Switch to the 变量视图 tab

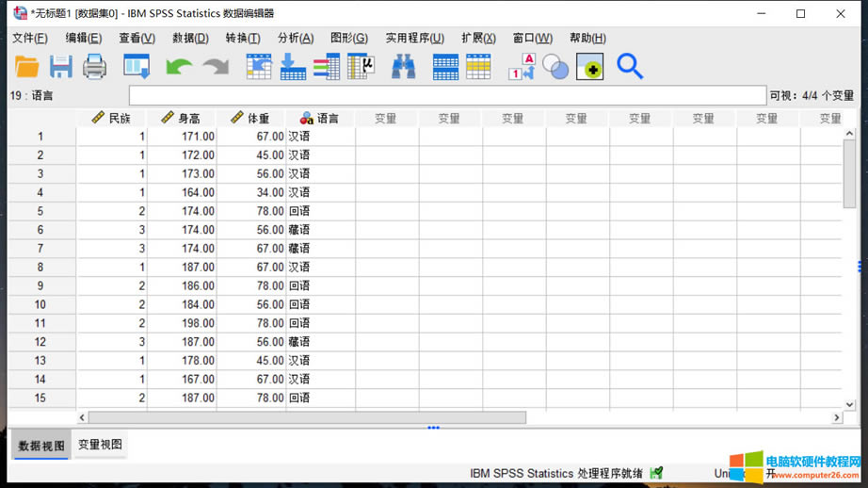pyautogui.click(x=100, y=445)
